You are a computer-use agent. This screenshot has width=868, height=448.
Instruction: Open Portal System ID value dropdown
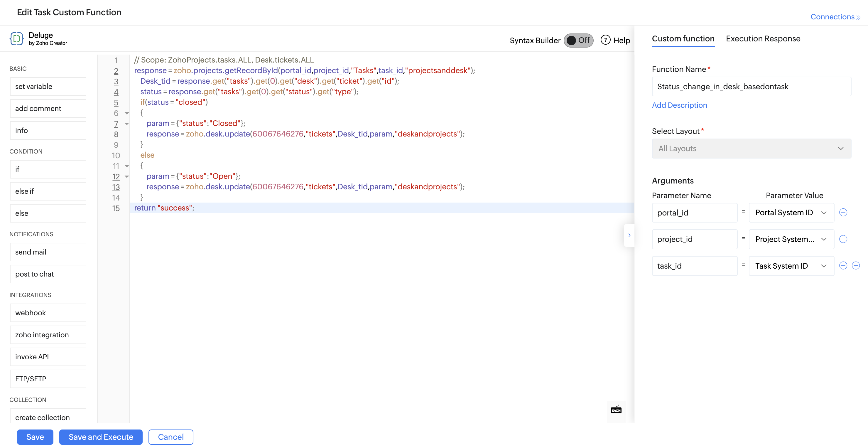coord(791,213)
